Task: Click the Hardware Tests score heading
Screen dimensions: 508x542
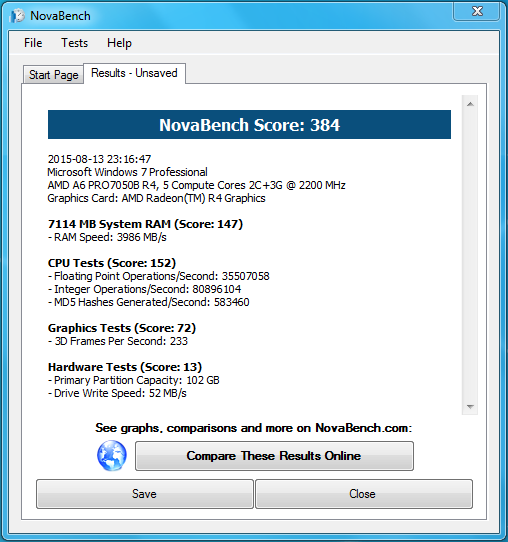Action: coord(125,367)
